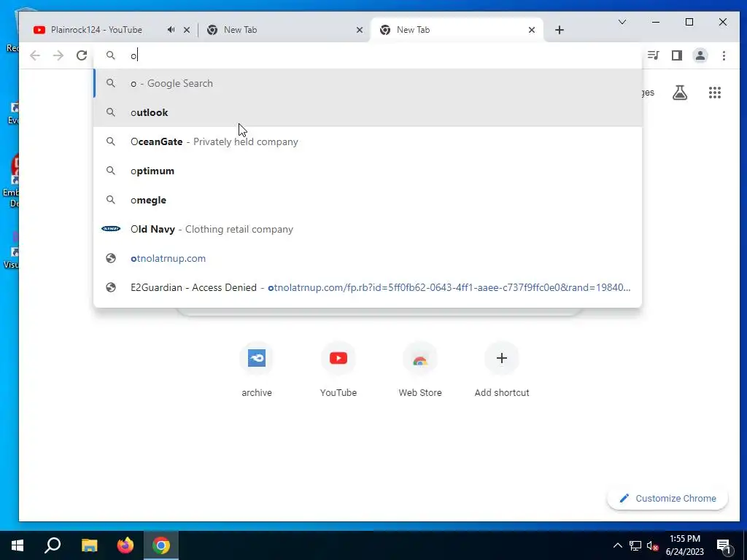This screenshot has height=560, width=747.
Task: Show hidden system tray icons
Action: pyautogui.click(x=617, y=545)
